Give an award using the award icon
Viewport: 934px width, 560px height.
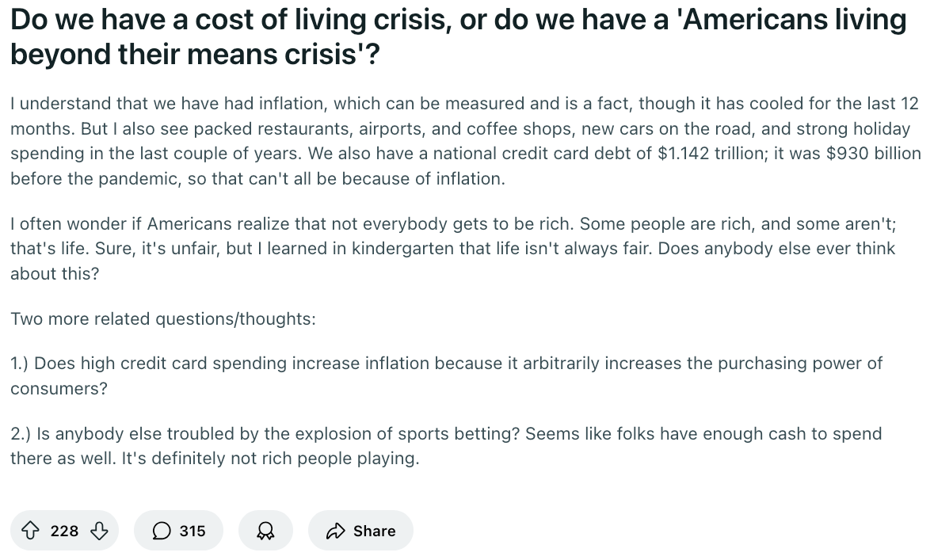point(265,531)
